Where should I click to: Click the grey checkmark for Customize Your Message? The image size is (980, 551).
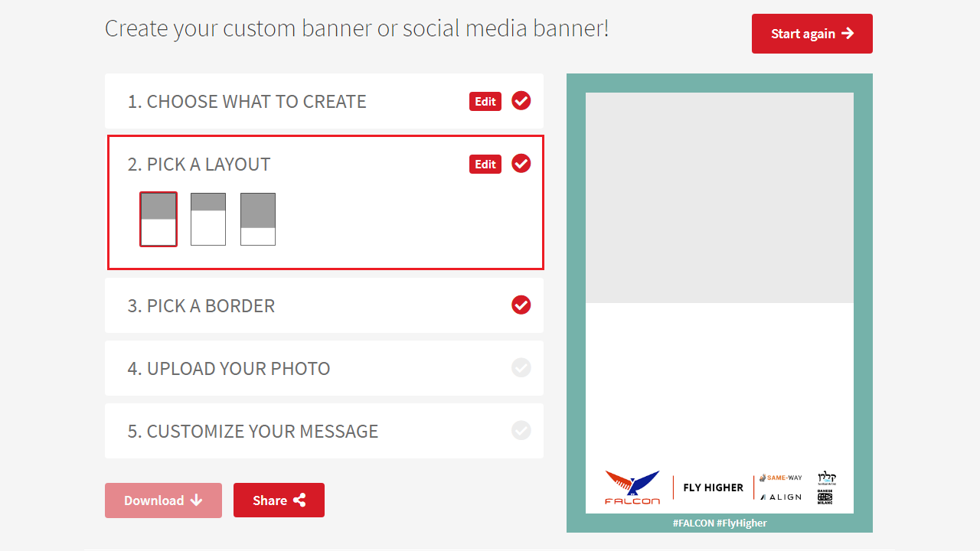click(x=521, y=431)
